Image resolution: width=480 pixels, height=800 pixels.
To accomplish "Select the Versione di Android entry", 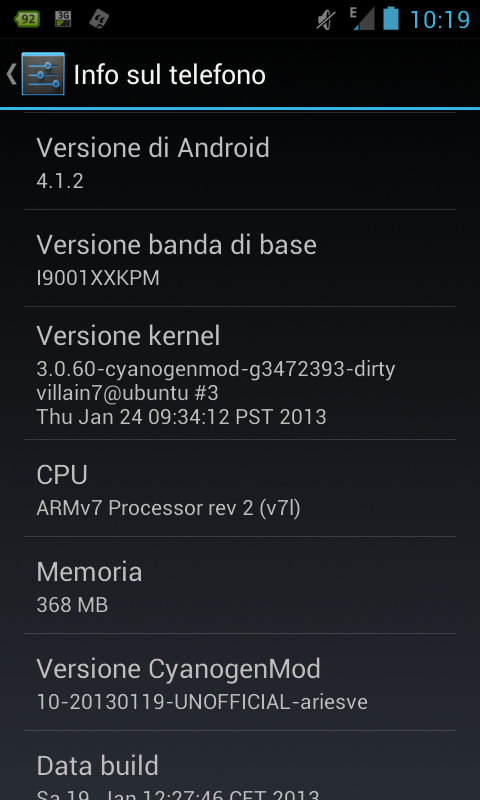I will [240, 161].
